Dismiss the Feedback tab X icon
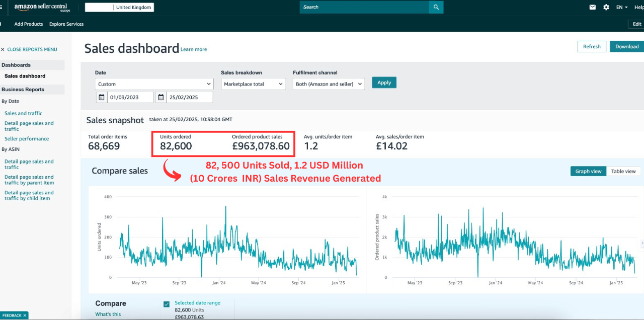Screen dimensions: 644x320 click(25, 315)
